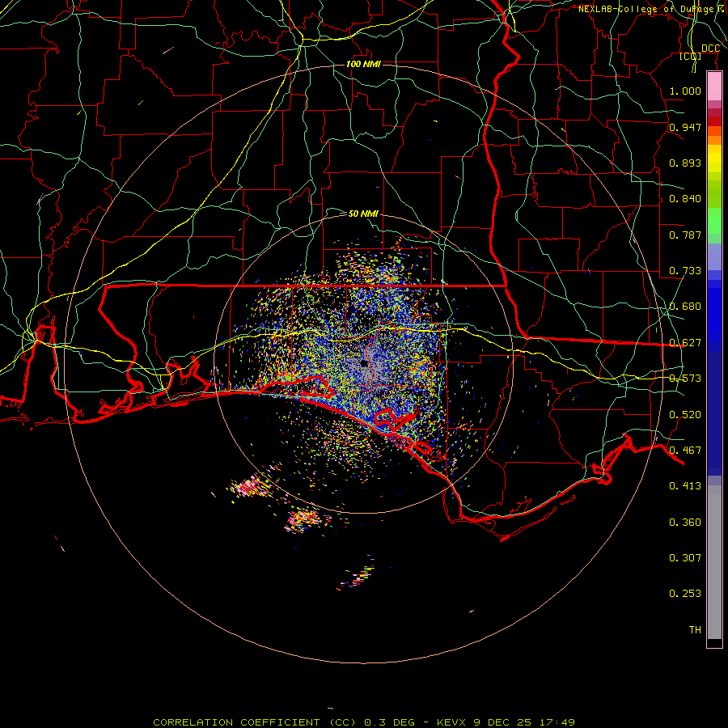Click the Correlation Coefficient KEVX caption
The width and height of the screenshot is (728, 728).
click(x=364, y=722)
